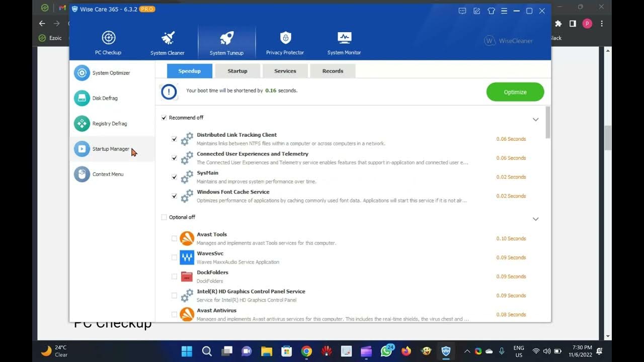
Task: Check the Avast Tools checkbox
Action: [174, 238]
